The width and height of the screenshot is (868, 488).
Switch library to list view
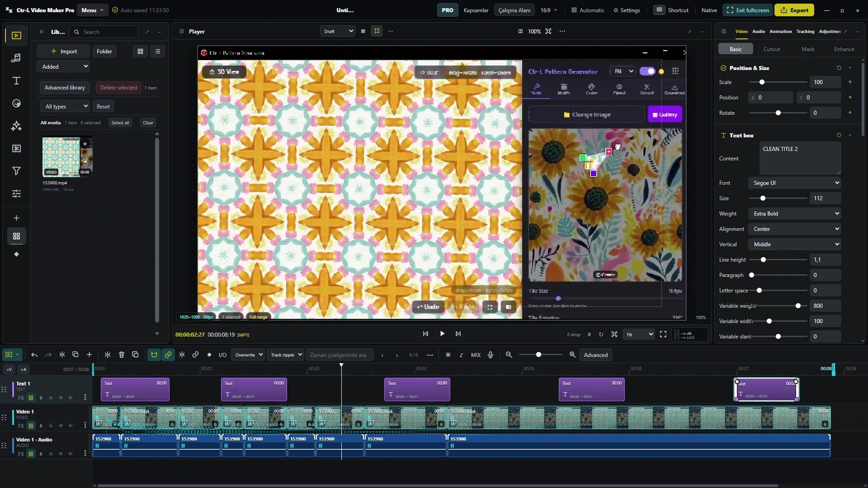157,52
